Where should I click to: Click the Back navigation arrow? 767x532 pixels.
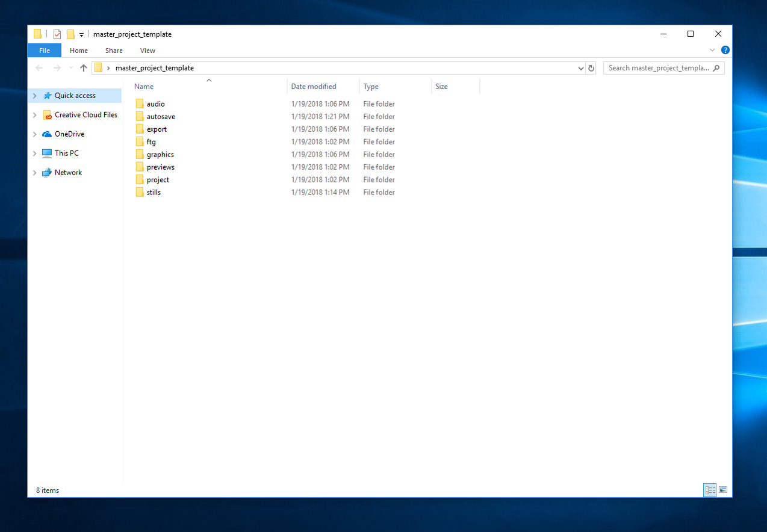coord(40,68)
